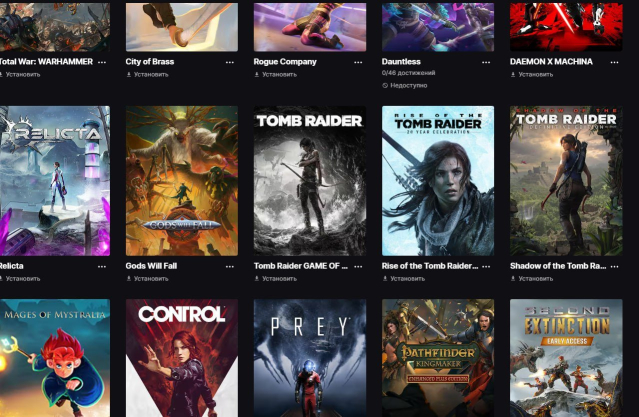Open more options for Rise of the Tomb Raider
The height and width of the screenshot is (417, 639).
(486, 267)
